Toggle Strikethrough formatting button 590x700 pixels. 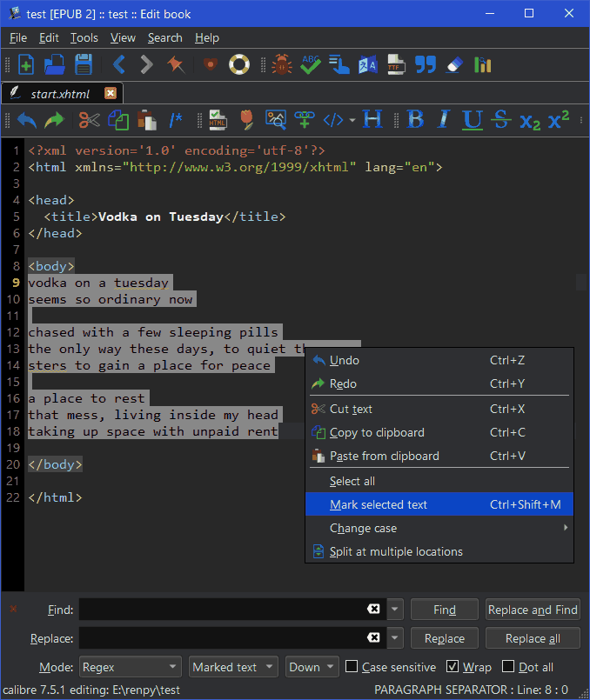(500, 119)
